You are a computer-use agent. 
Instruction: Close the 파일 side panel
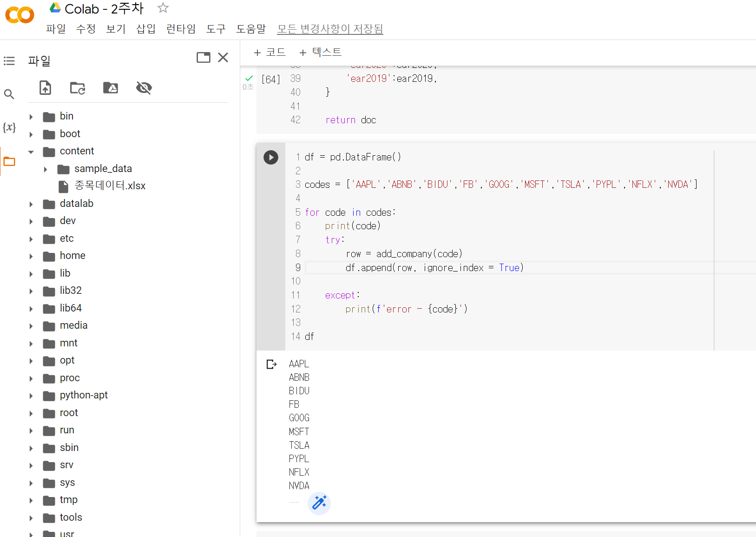(x=223, y=57)
